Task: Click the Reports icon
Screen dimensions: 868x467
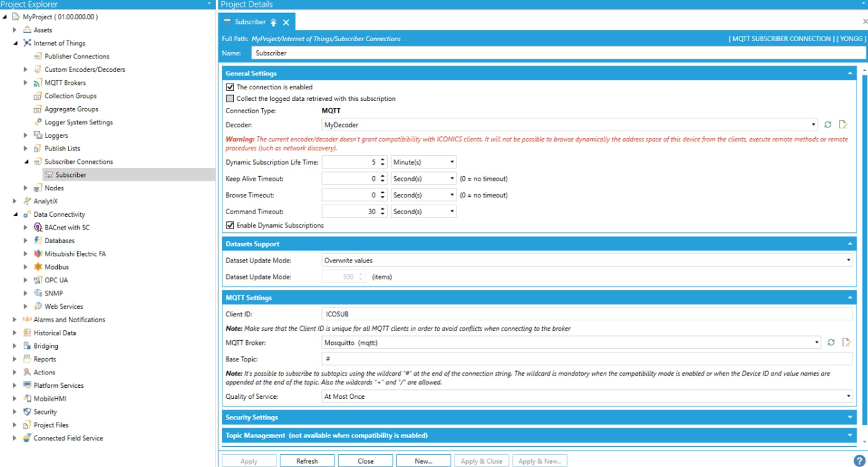Action: click(27, 360)
